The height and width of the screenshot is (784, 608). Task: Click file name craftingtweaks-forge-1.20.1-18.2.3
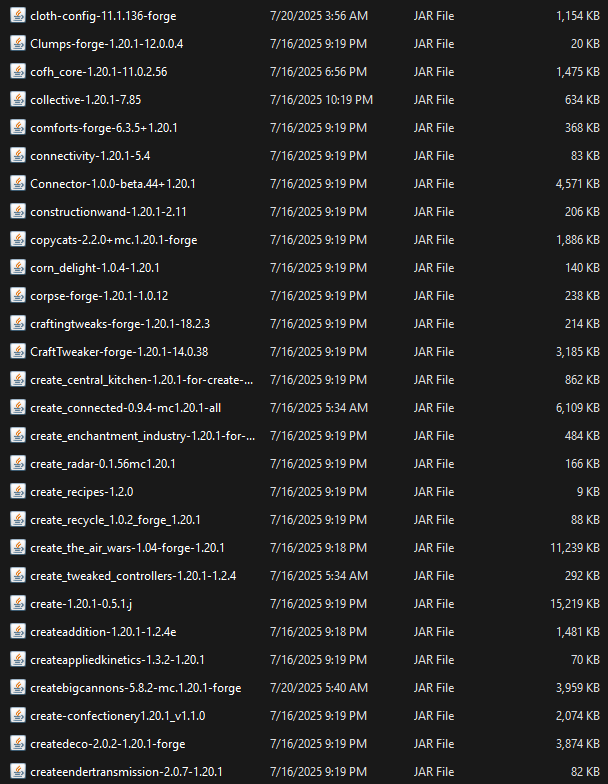(x=120, y=324)
